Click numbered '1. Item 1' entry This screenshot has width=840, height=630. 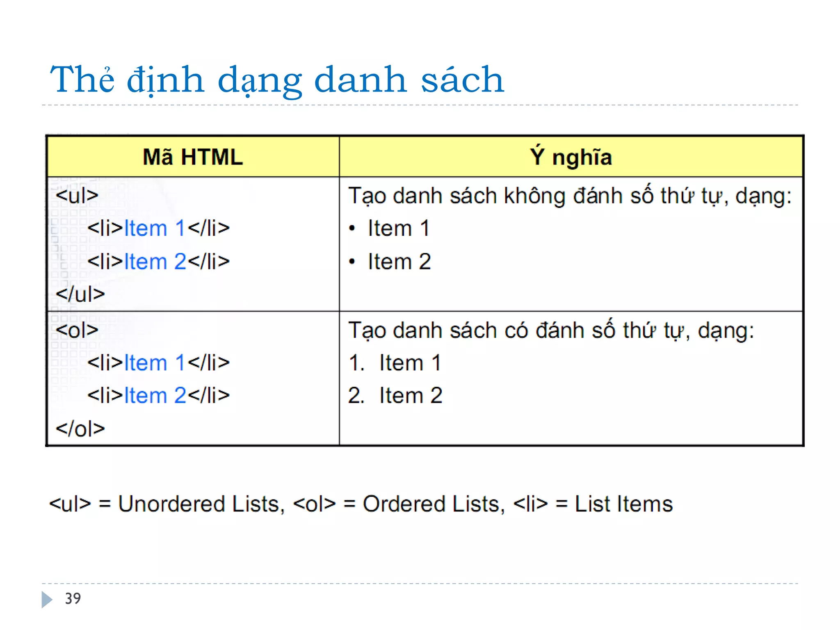point(395,363)
